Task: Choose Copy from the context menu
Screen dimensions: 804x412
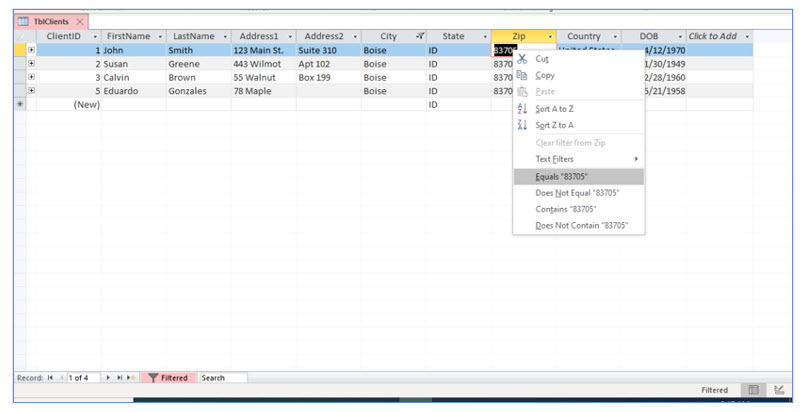Action: [578, 75]
